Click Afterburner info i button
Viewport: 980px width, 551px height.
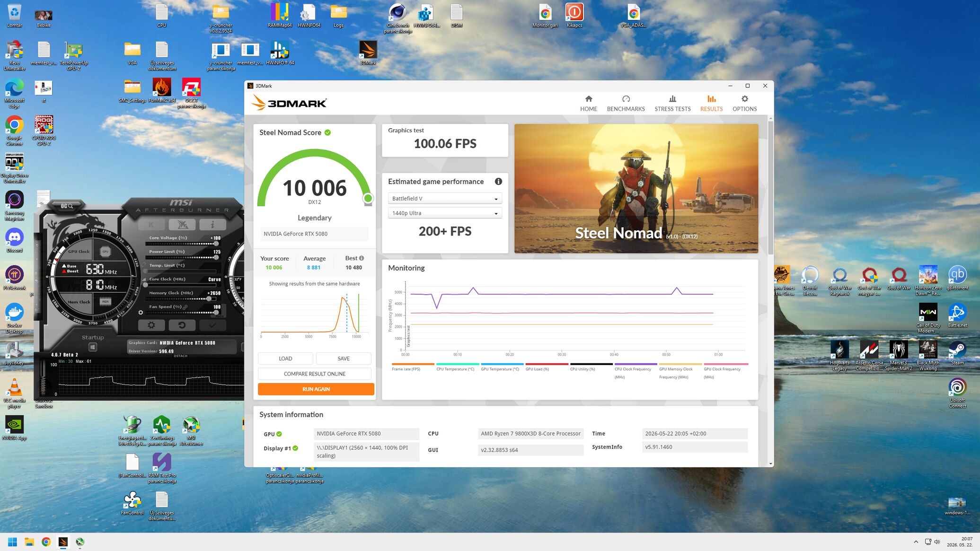pyautogui.click(x=212, y=224)
